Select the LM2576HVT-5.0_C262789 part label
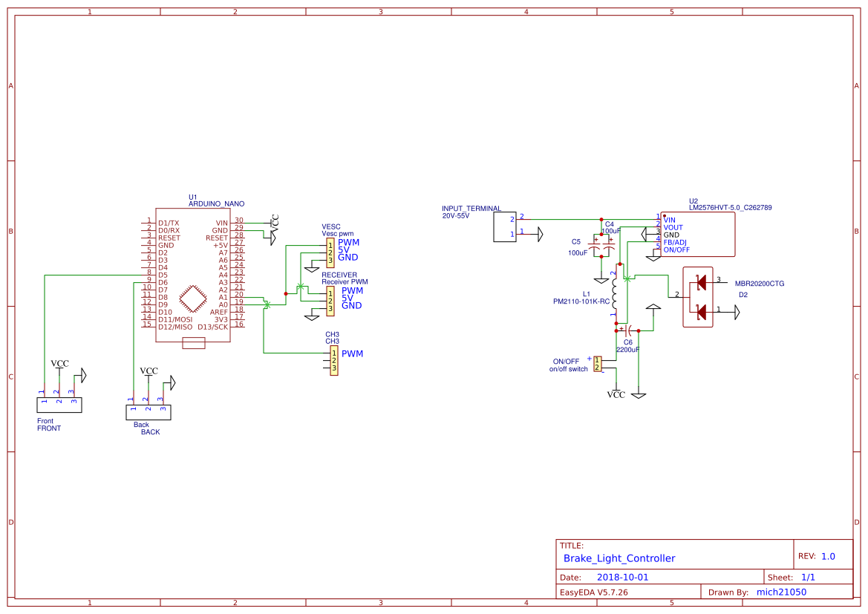Screen dimensions: 868x614 tap(730, 208)
